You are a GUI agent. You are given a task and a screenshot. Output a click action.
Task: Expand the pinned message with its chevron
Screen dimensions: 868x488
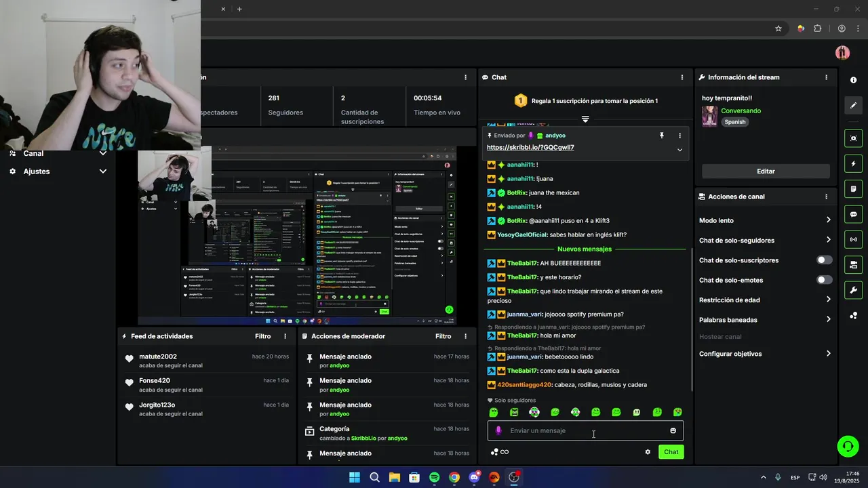click(679, 150)
